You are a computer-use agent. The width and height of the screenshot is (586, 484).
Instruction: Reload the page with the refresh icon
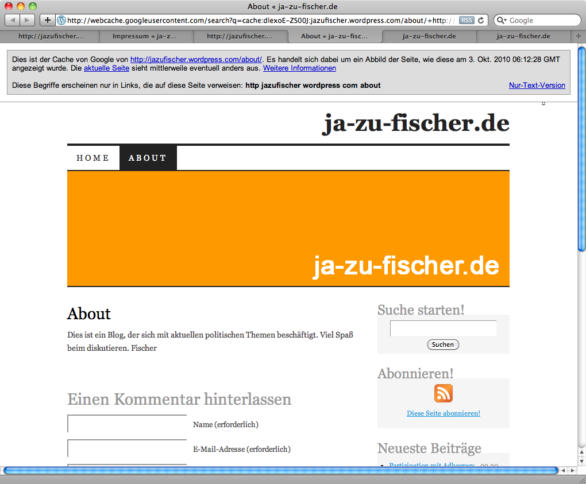(481, 20)
